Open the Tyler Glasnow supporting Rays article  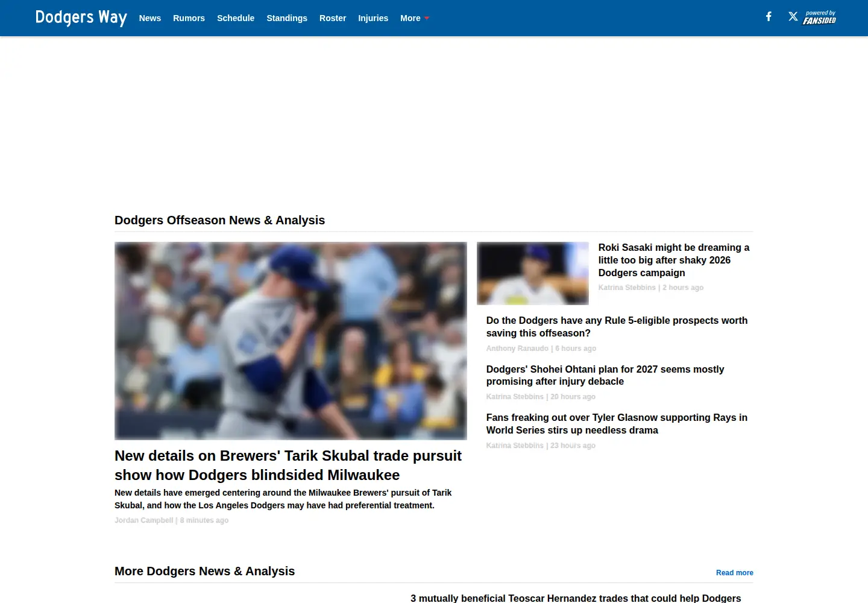[x=617, y=424]
